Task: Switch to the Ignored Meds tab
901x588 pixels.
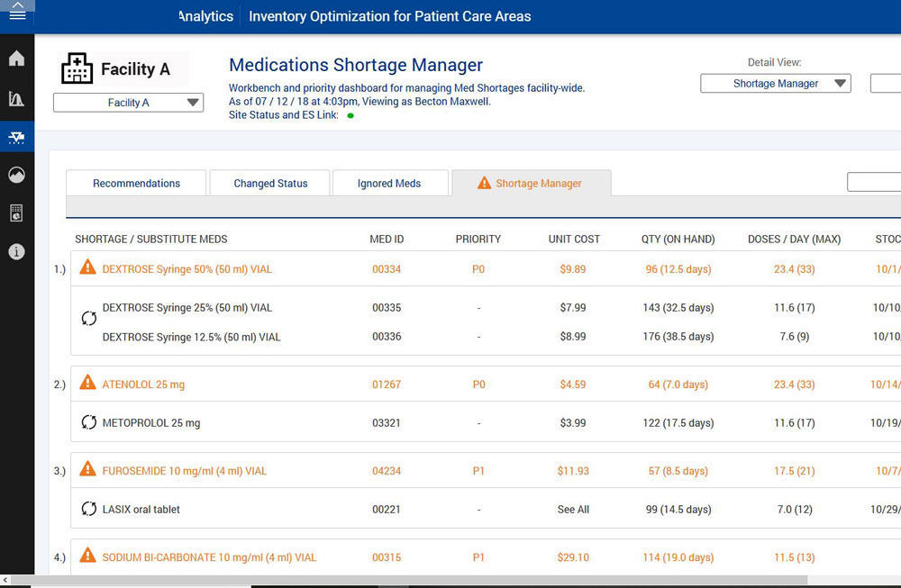Action: pos(389,183)
